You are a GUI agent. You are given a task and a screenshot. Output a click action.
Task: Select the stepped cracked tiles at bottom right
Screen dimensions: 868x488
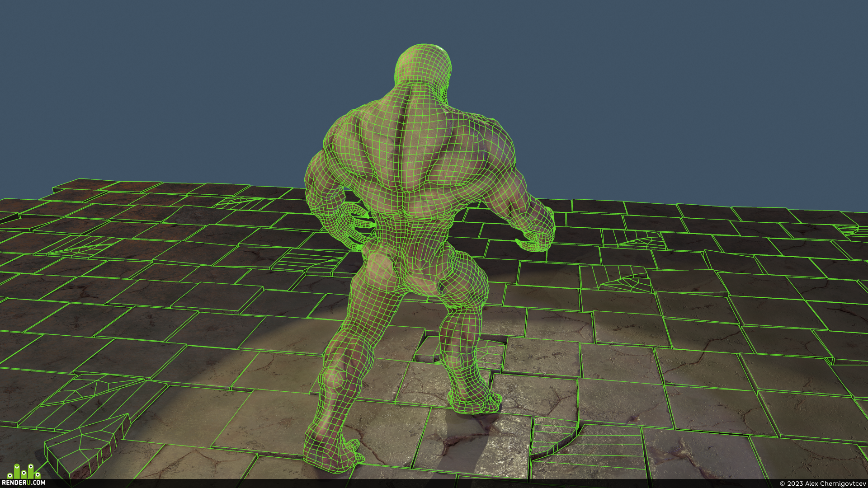click(588, 447)
